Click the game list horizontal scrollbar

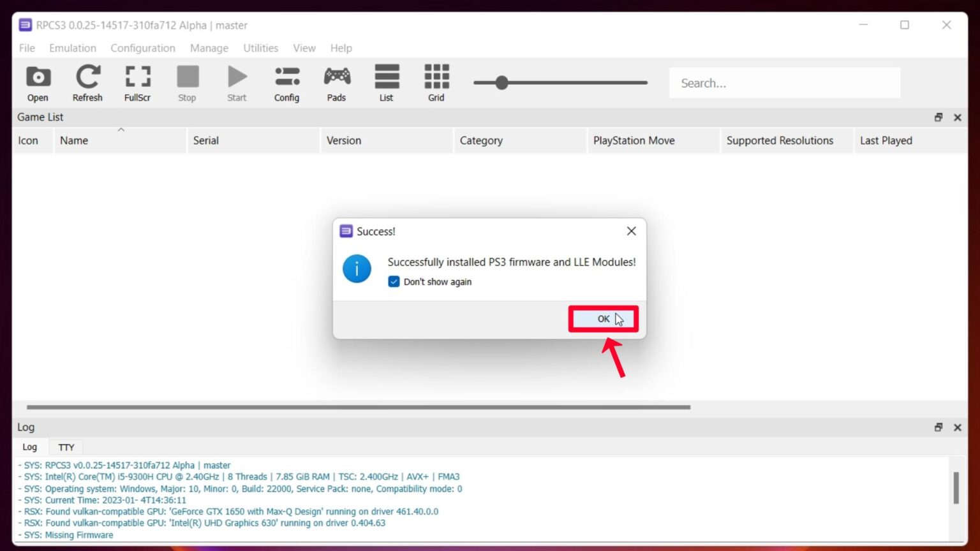[358, 407]
